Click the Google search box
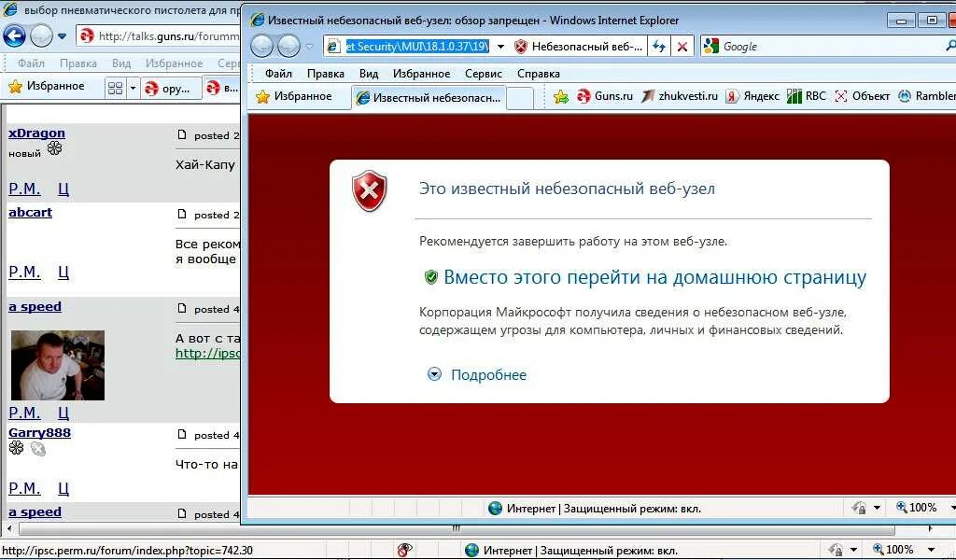956x560 pixels. pyautogui.click(x=829, y=47)
